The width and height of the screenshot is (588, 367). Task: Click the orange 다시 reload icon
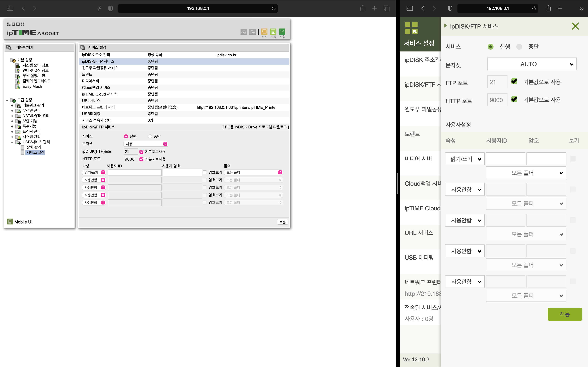pos(264,32)
